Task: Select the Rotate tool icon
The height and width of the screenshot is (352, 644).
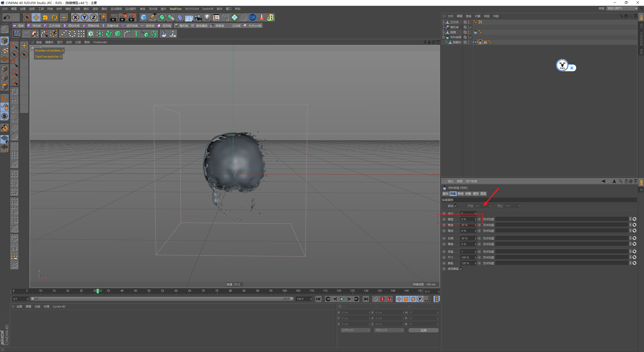Action: [x=54, y=17]
